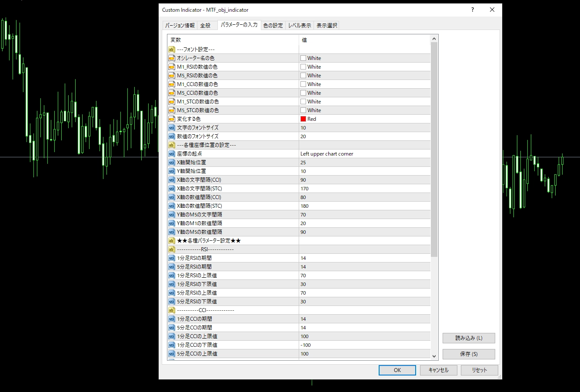Click the string icon beside ---フォント設定---

coord(172,50)
